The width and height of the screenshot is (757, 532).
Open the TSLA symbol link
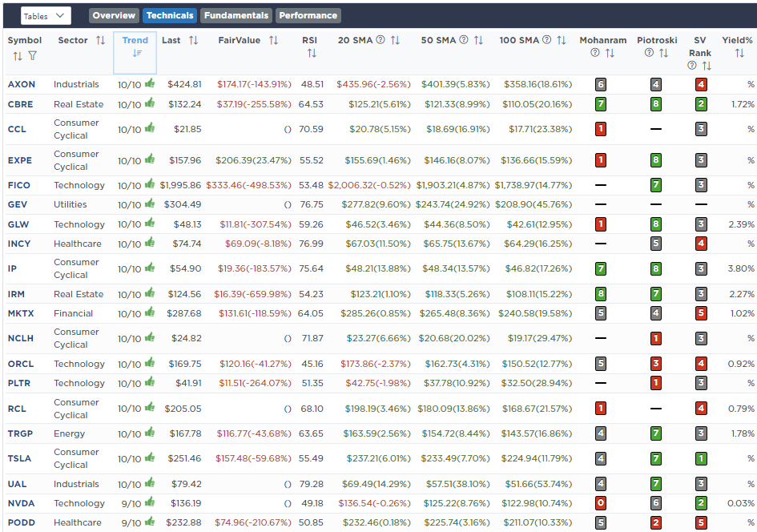[19, 458]
